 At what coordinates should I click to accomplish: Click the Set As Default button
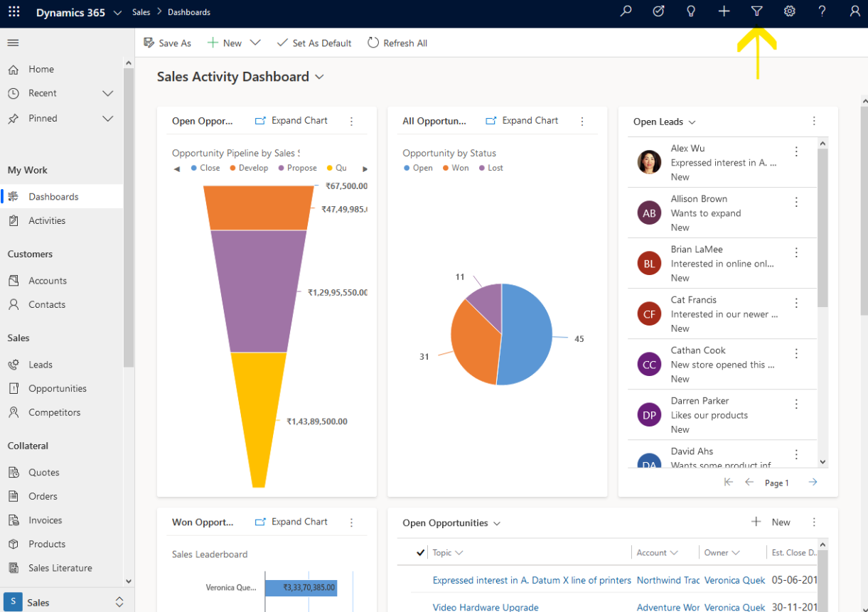(x=314, y=43)
